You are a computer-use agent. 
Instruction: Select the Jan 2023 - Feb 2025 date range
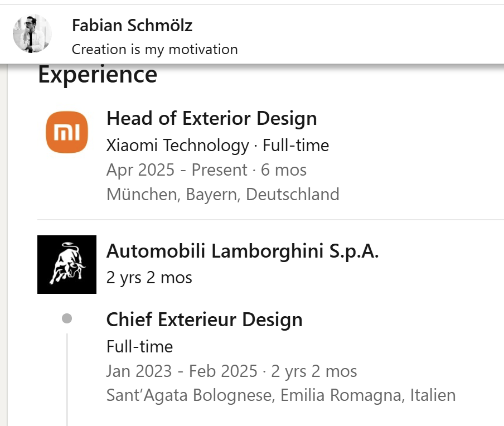click(231, 371)
